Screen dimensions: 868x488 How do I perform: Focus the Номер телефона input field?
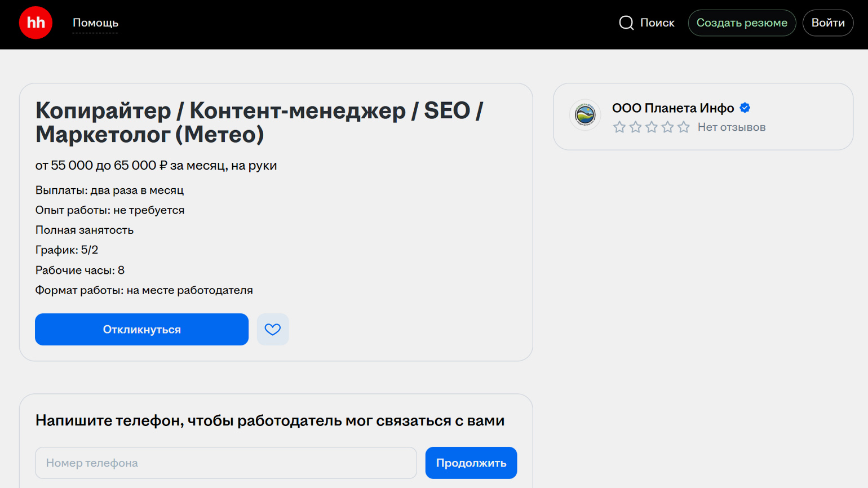225,463
